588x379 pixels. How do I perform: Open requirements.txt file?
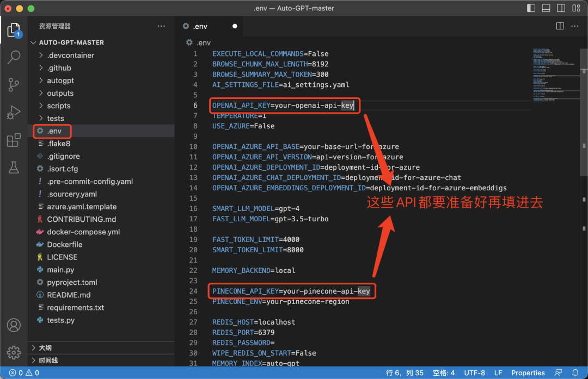click(x=101, y=307)
